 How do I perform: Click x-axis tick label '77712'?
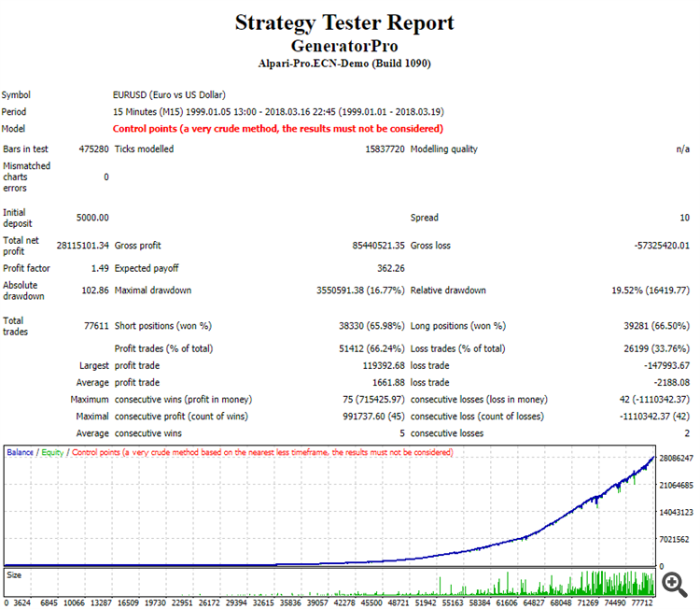642,602
